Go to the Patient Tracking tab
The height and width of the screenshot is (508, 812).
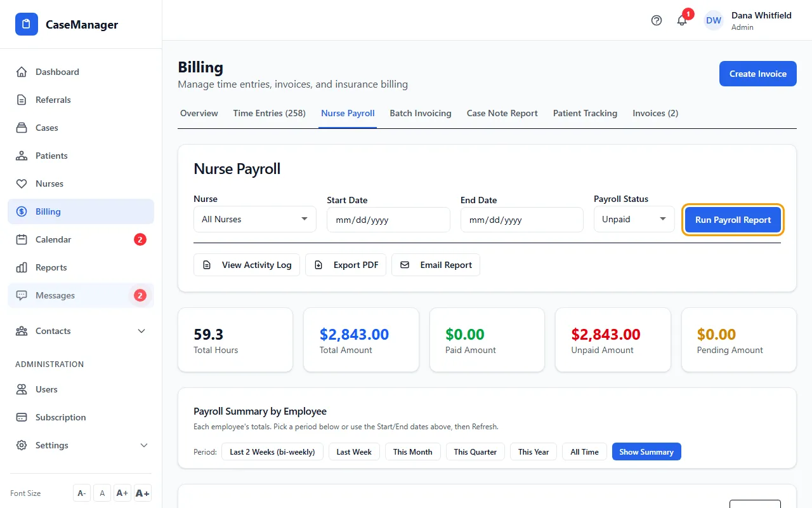coord(585,113)
